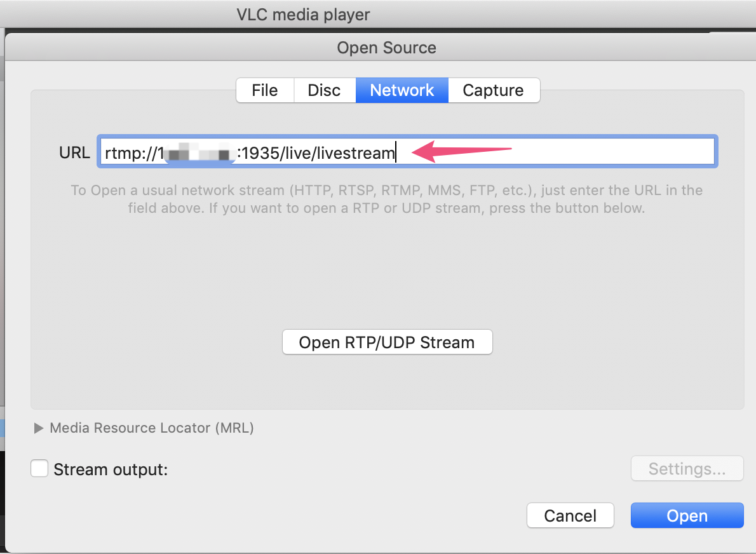Expand the Media Resource Locator disclosure triangle
The image size is (756, 554).
(x=39, y=428)
